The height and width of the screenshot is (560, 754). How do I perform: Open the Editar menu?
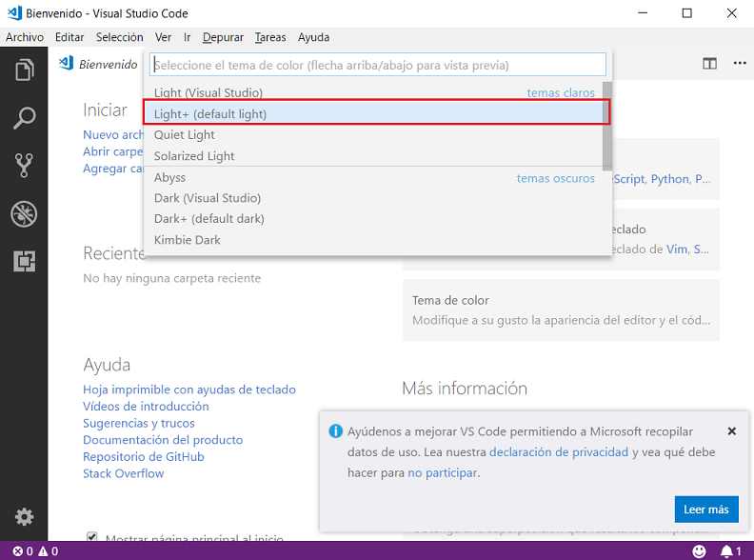pos(69,37)
